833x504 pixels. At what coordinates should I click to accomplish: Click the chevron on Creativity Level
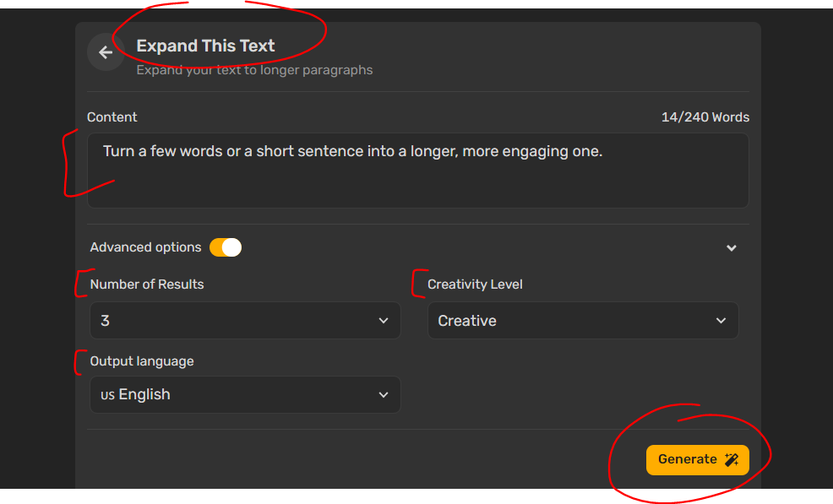(722, 321)
